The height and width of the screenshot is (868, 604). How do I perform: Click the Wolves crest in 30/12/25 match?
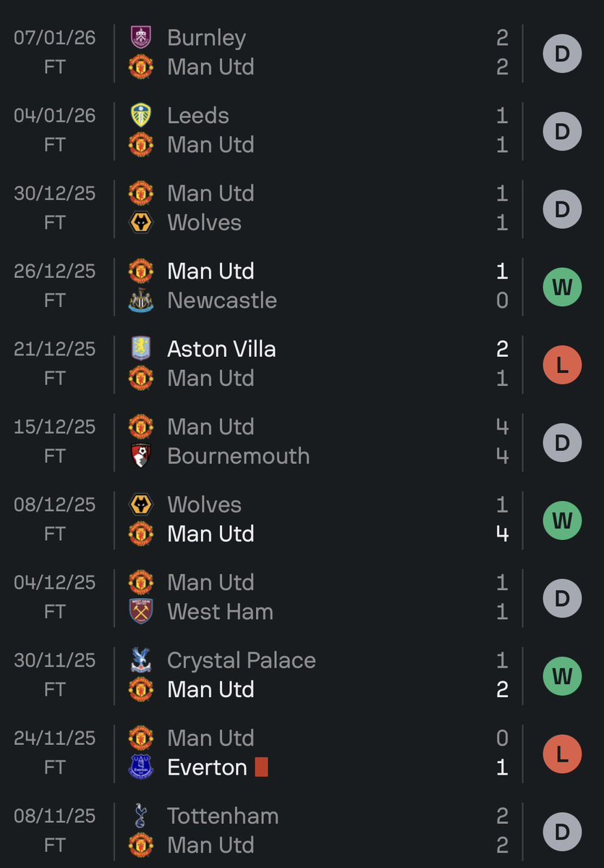click(140, 222)
